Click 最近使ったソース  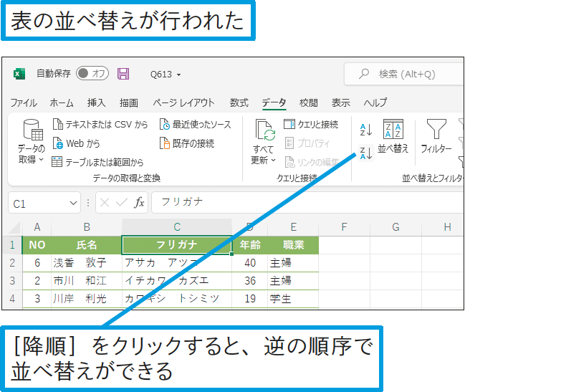196,124
